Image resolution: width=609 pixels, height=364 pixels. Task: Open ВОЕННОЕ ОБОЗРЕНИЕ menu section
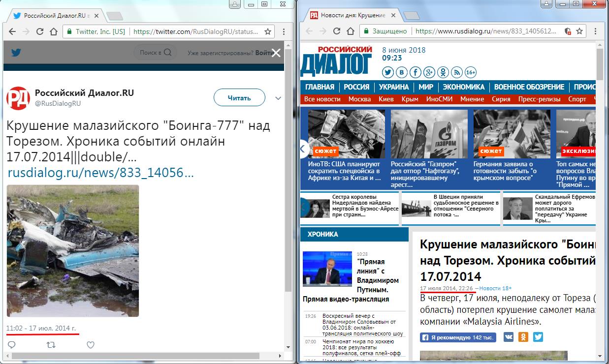tap(529, 87)
